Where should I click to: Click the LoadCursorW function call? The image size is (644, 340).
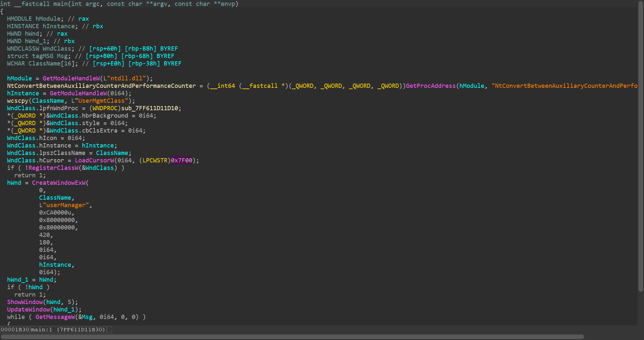pos(94,160)
